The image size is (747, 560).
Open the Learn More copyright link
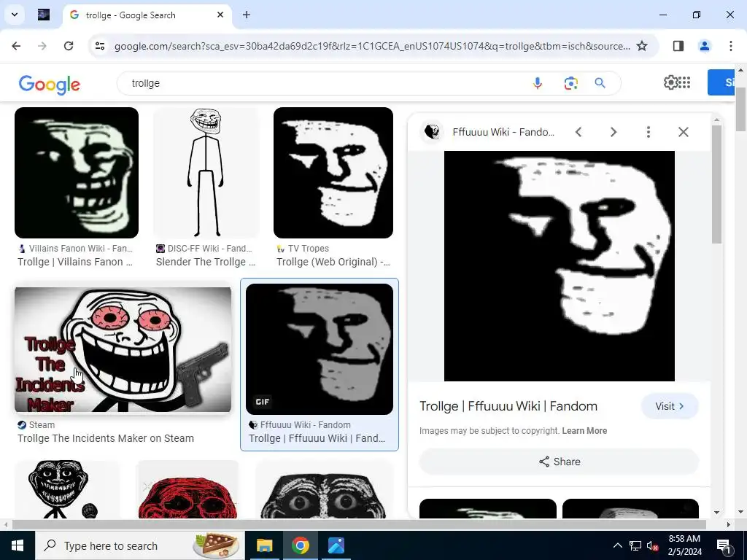(x=584, y=431)
